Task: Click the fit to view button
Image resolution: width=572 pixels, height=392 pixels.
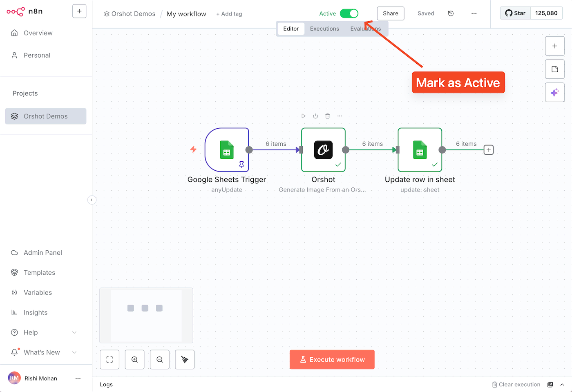Action: (x=109, y=360)
